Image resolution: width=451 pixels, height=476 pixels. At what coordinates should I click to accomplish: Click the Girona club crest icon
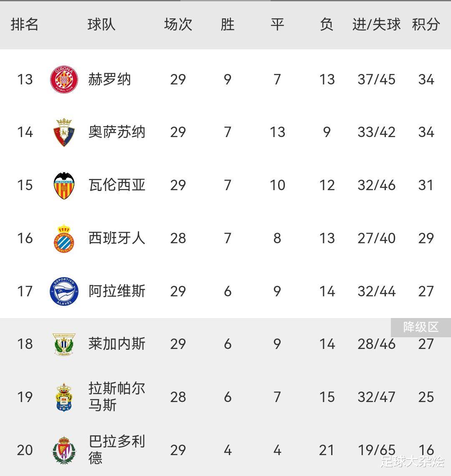click(64, 79)
